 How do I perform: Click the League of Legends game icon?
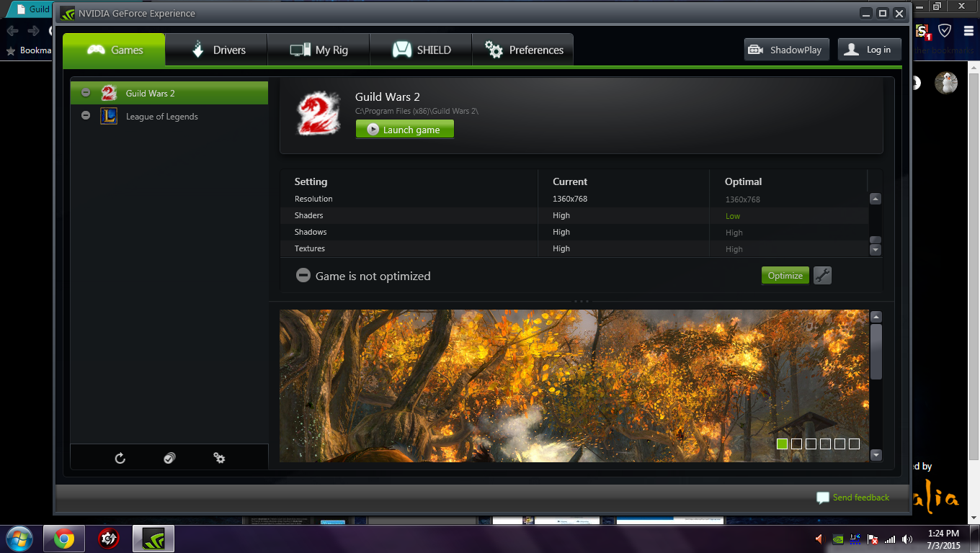(x=109, y=116)
